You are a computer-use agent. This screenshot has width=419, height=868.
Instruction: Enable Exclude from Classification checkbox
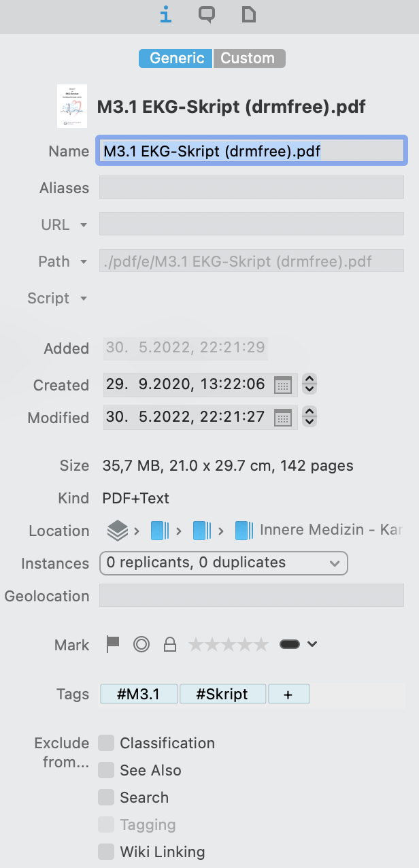(106, 743)
